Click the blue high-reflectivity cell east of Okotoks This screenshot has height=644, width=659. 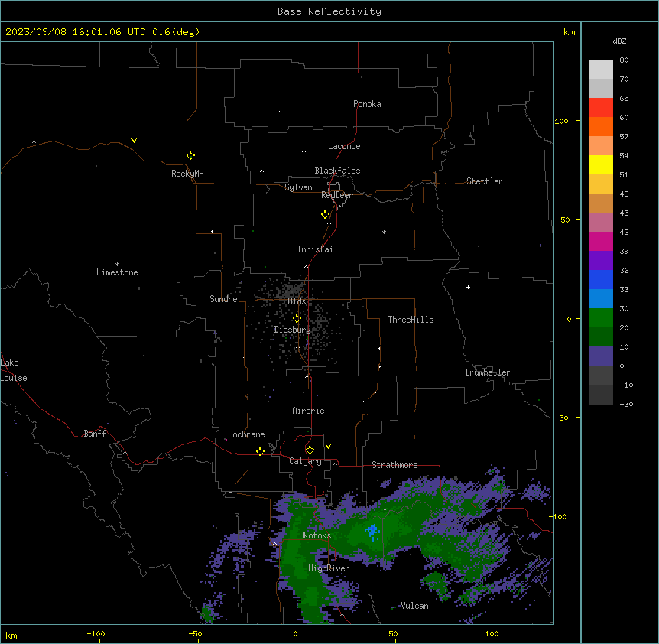[x=372, y=531]
